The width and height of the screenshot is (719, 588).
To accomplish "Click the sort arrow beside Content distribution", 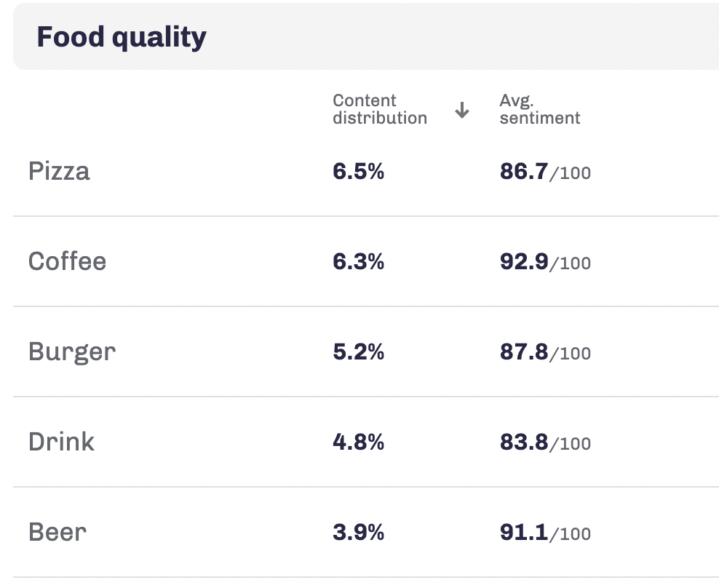I will pos(462,111).
